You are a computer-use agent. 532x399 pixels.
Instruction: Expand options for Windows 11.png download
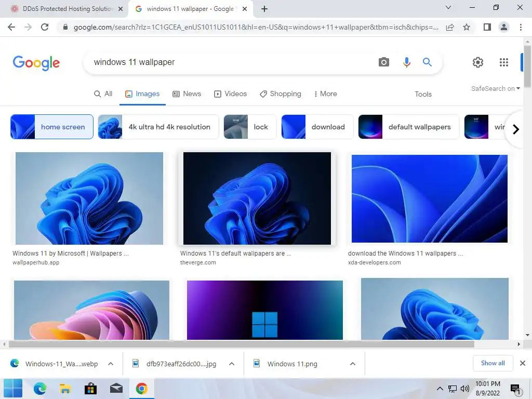point(353,364)
